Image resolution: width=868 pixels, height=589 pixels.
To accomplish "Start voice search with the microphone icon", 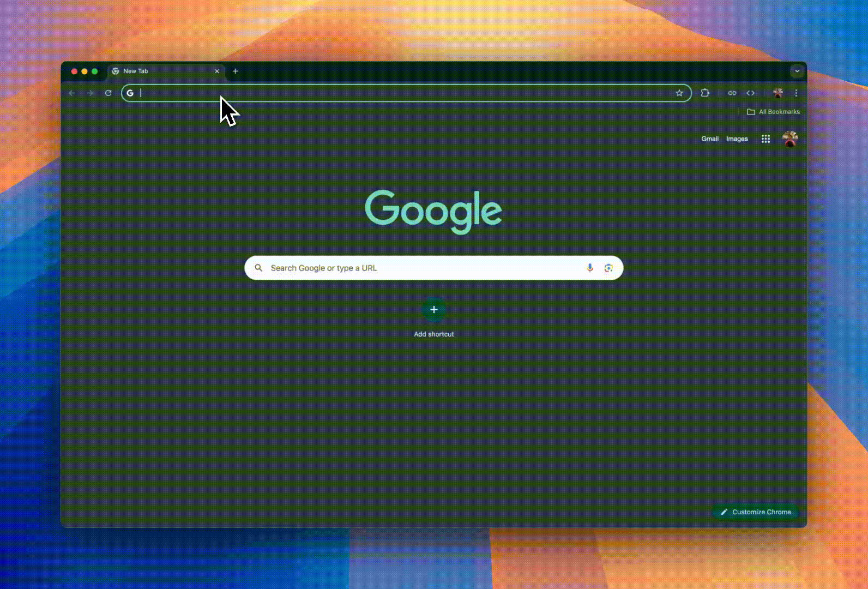I will pyautogui.click(x=589, y=268).
